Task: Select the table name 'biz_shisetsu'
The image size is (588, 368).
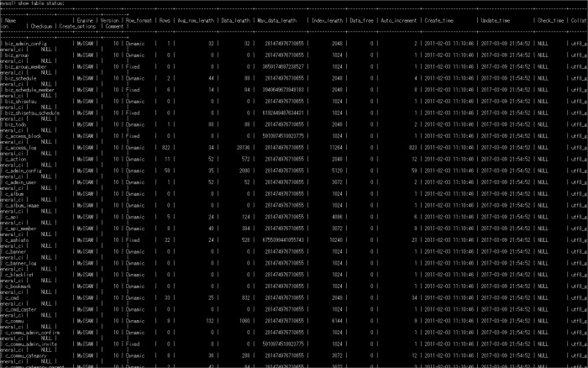Action: pos(21,102)
